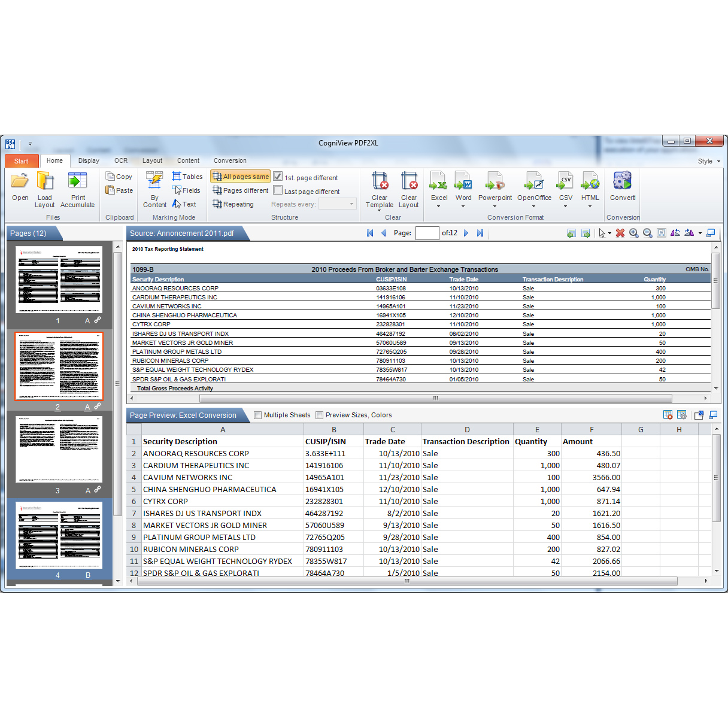Select column A header in preview
728x728 pixels.
tap(222, 429)
